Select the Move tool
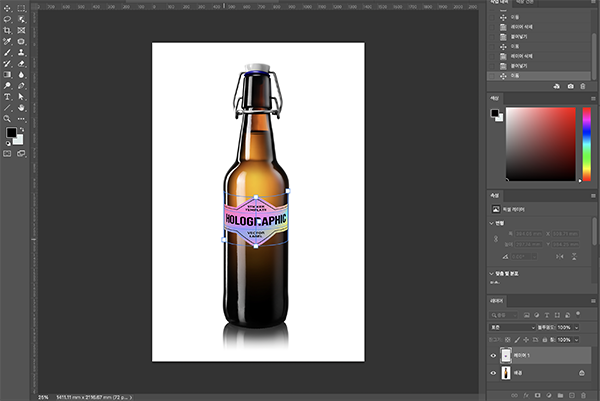 point(8,6)
